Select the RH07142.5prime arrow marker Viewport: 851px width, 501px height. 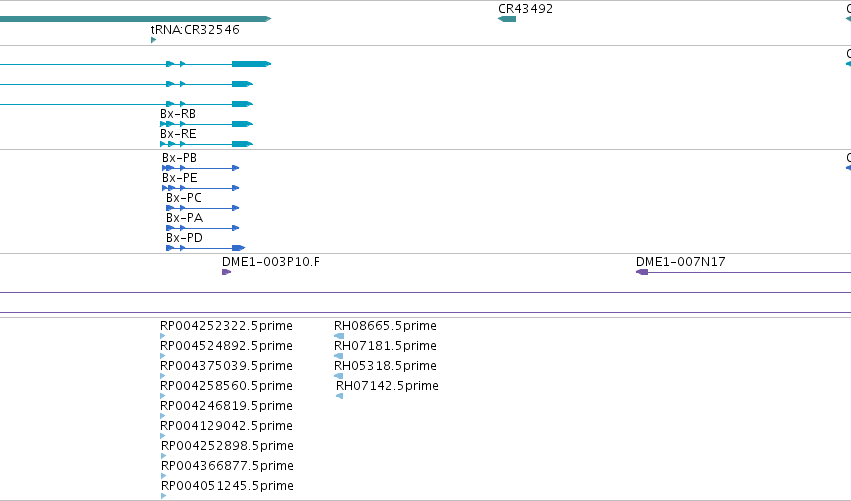coord(340,396)
